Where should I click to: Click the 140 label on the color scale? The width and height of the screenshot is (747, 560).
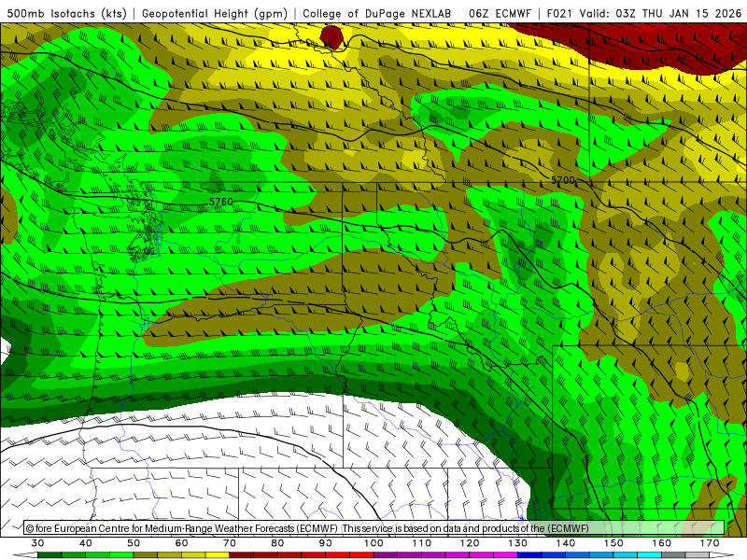[566, 543]
